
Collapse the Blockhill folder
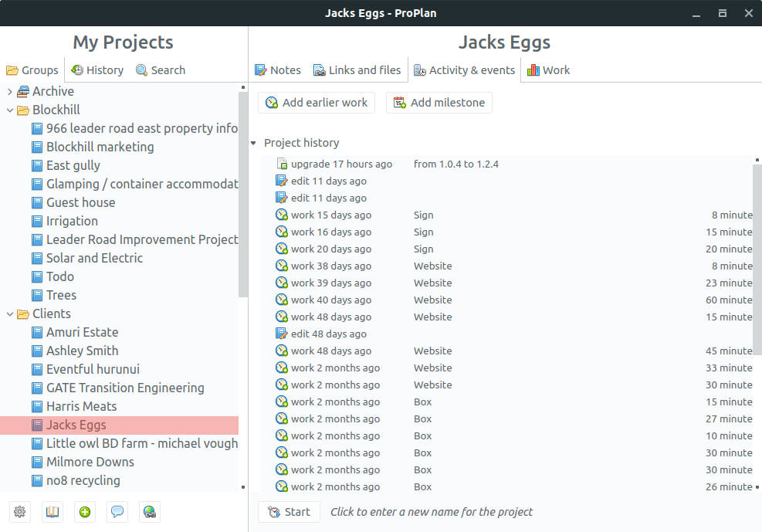tap(9, 110)
